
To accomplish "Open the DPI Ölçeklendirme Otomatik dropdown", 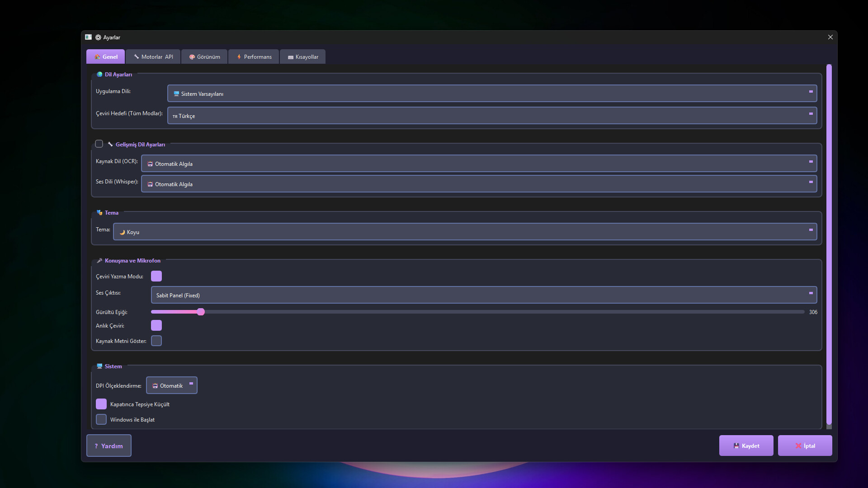I will pos(172,385).
